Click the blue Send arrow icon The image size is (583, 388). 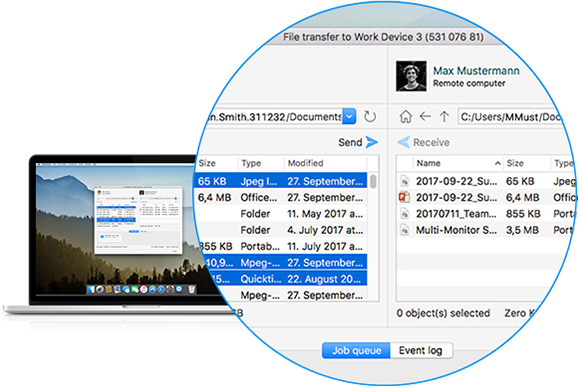coord(371,142)
